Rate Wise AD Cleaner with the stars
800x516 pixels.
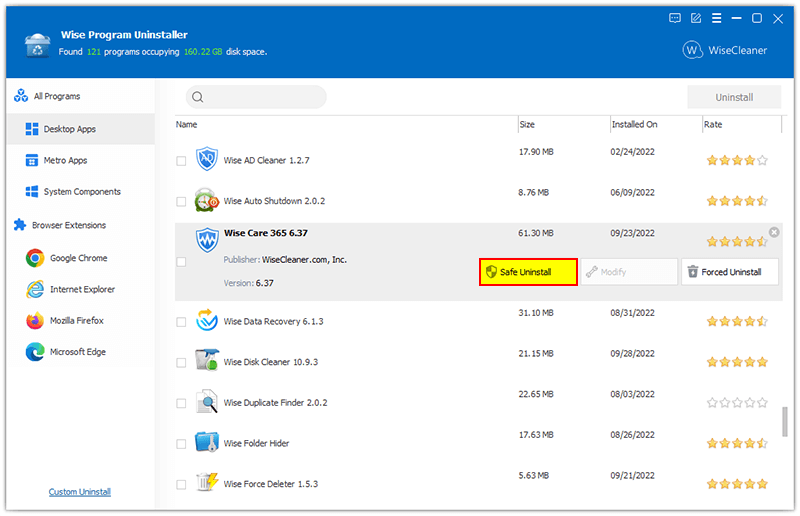click(x=737, y=160)
